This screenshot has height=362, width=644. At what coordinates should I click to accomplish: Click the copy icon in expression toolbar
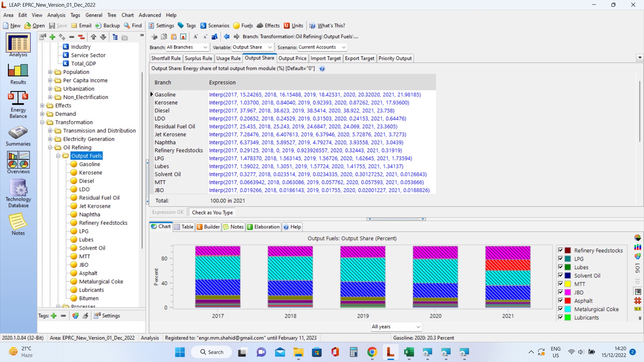(x=164, y=37)
